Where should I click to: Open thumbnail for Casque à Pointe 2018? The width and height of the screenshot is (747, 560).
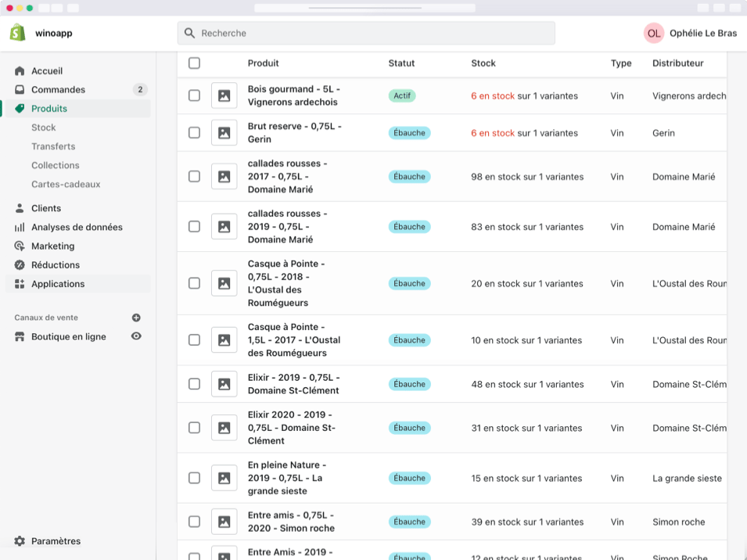point(224,283)
